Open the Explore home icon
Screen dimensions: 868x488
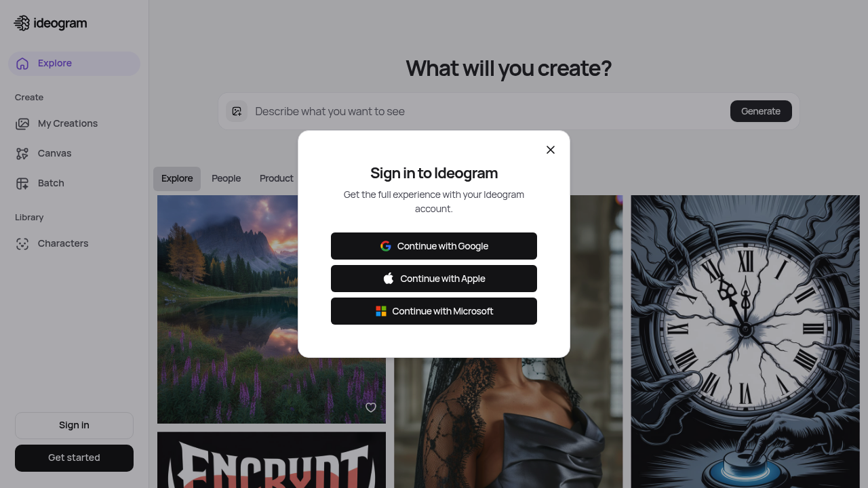[x=22, y=63]
